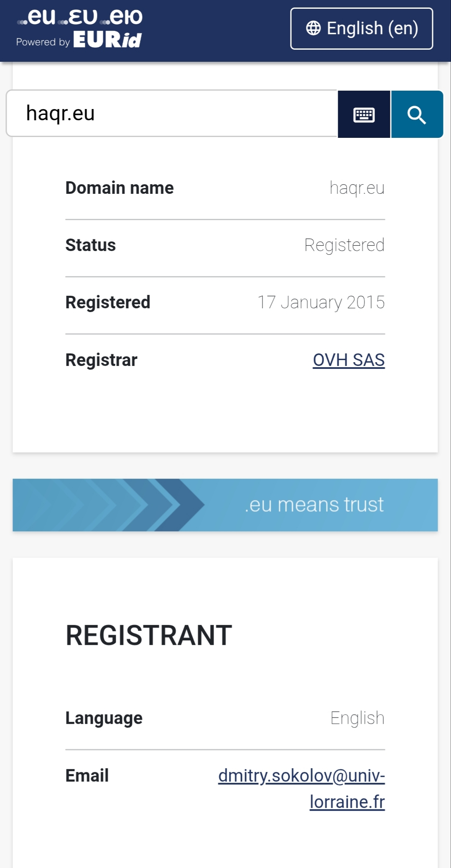Open the English (en) language selector
The image size is (451, 868).
pyautogui.click(x=362, y=28)
